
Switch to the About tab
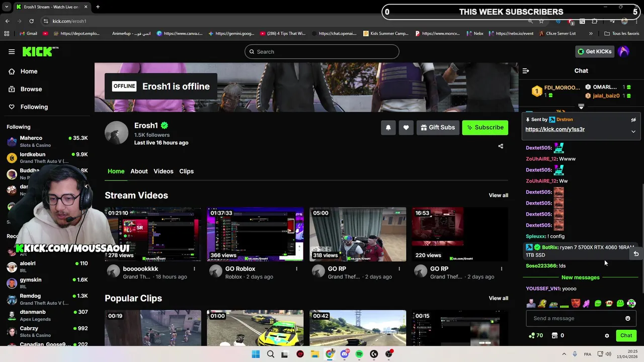139,171
